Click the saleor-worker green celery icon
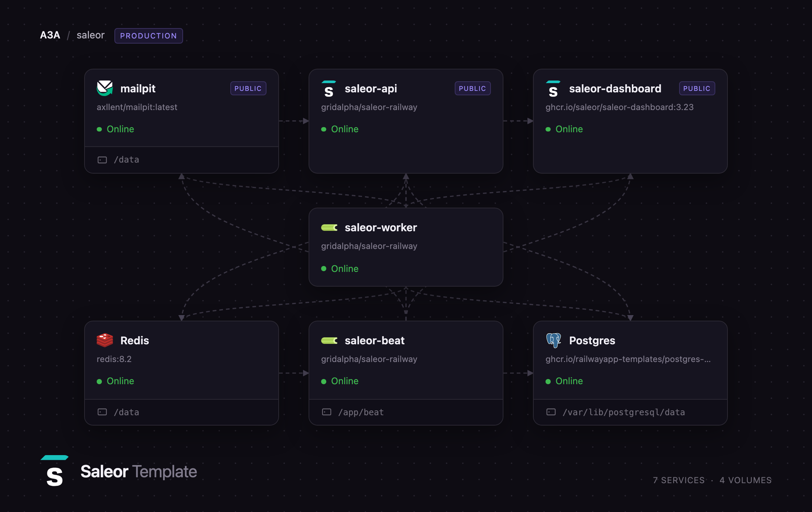 pyautogui.click(x=329, y=228)
